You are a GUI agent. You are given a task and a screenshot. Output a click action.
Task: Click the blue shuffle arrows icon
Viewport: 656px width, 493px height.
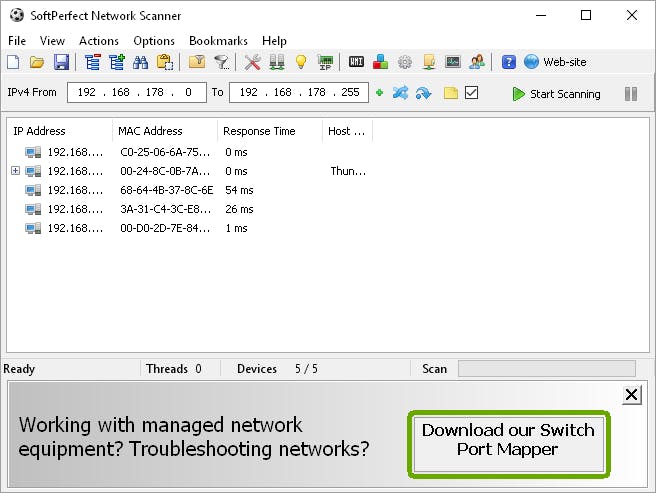pyautogui.click(x=400, y=93)
